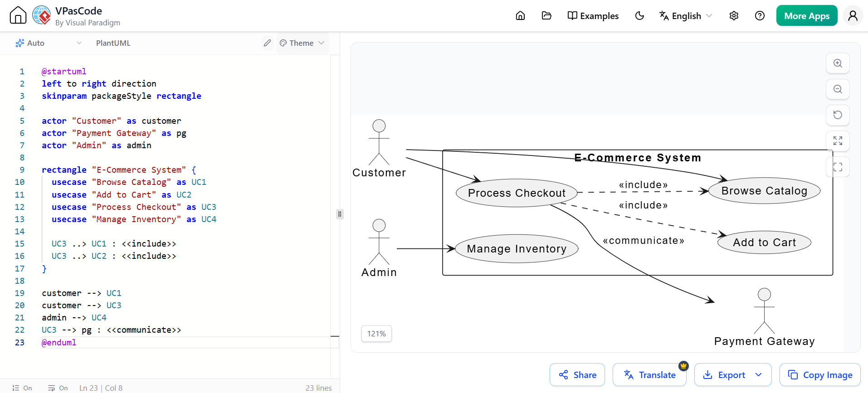Expand the English language dropdown
Image resolution: width=868 pixels, height=393 pixels.
pyautogui.click(x=685, y=16)
